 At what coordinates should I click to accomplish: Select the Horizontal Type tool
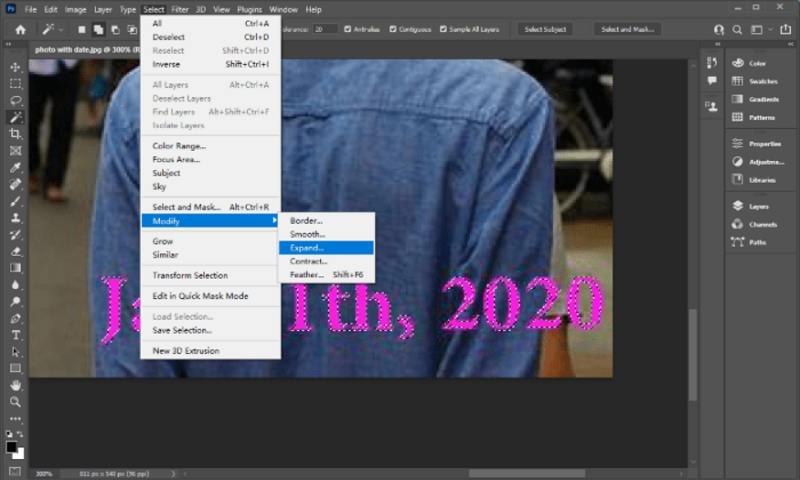[x=15, y=335]
